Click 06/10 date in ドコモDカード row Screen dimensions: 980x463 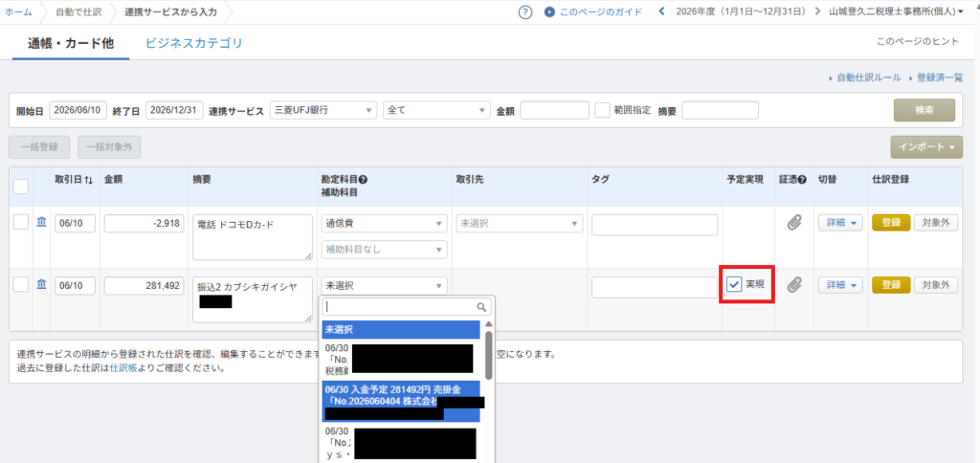click(x=75, y=223)
